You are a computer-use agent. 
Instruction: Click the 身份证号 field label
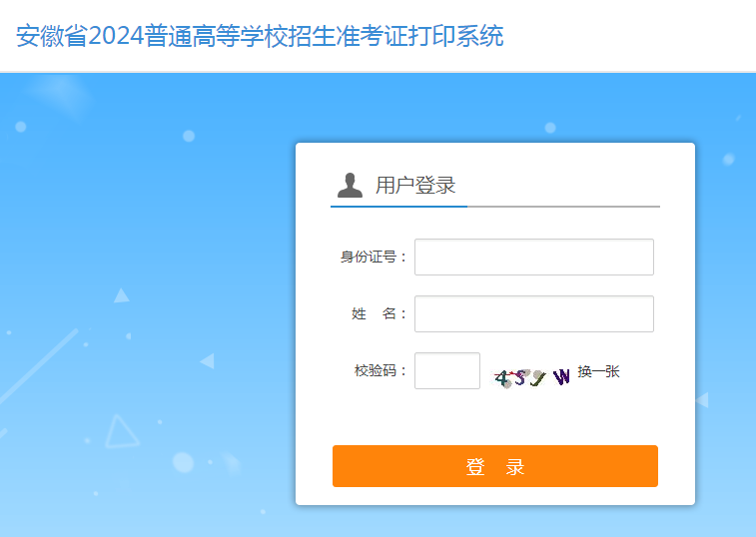click(374, 257)
